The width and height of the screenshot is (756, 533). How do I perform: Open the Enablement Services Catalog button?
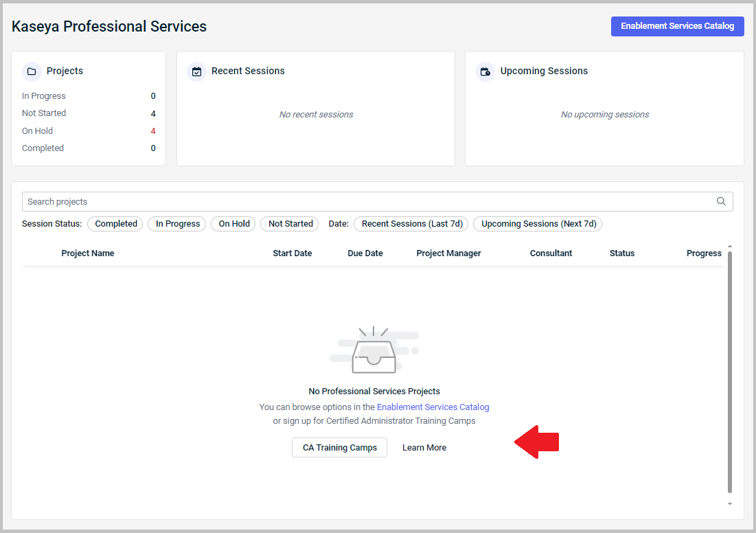point(677,26)
